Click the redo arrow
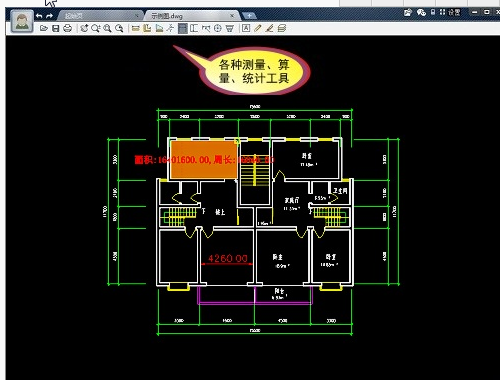 pyautogui.click(x=50, y=16)
